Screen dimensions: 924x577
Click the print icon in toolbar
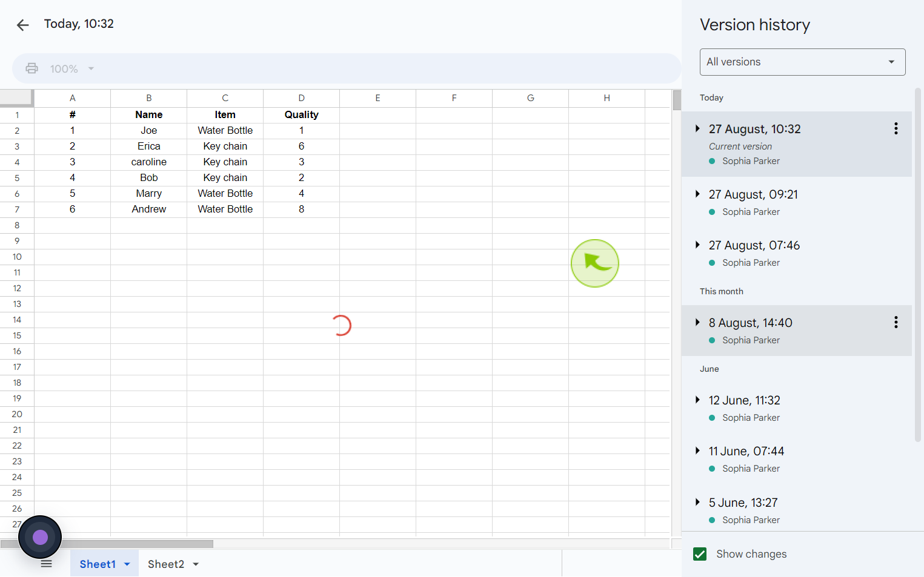point(32,68)
